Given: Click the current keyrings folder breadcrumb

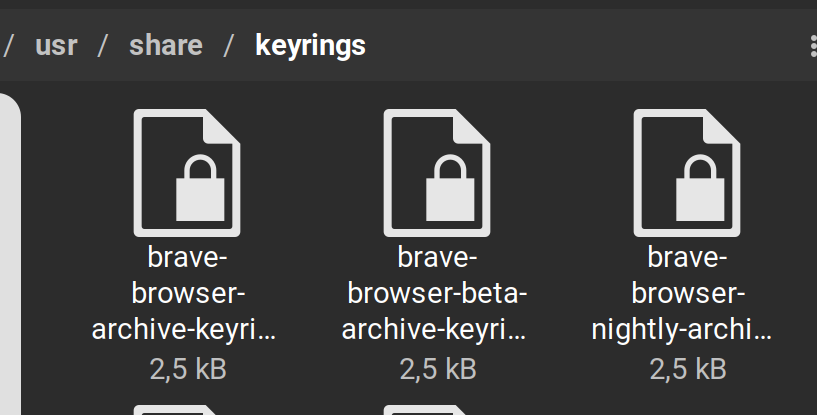Looking at the screenshot, I should (x=311, y=46).
